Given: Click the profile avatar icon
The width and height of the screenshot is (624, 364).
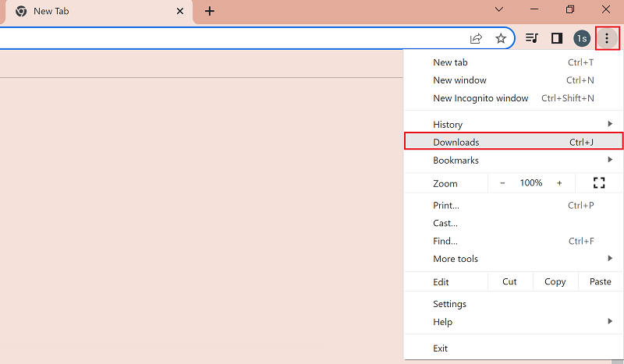Looking at the screenshot, I should point(582,39).
